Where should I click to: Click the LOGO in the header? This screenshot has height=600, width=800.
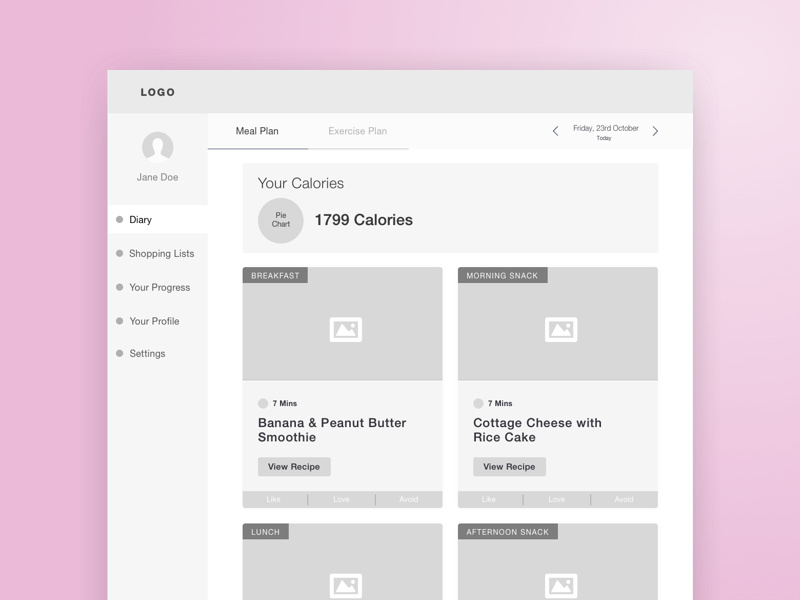pyautogui.click(x=158, y=92)
